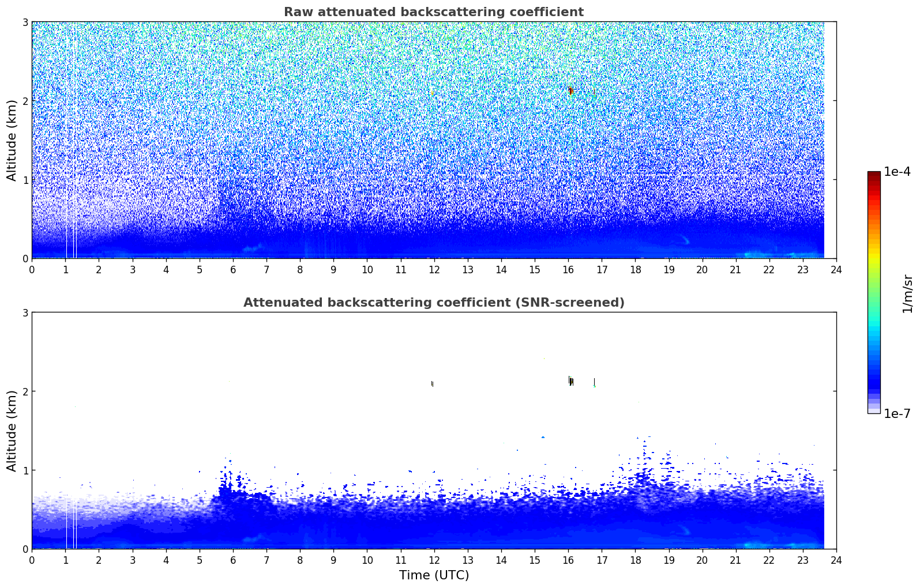Click the "1e-4" colorbar maximum label
Viewport: 920px width, 588px height.
[897, 172]
